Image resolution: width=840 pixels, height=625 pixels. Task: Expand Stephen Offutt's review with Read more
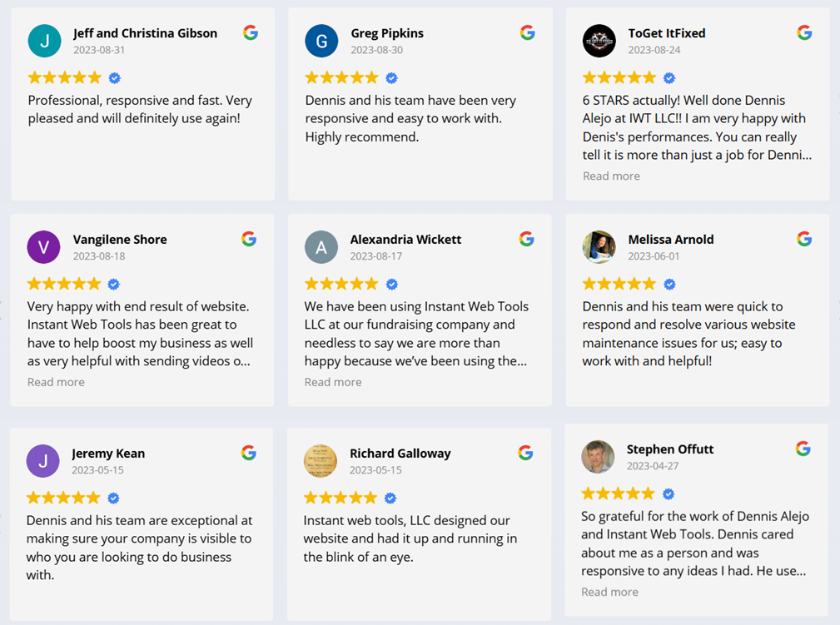(609, 591)
